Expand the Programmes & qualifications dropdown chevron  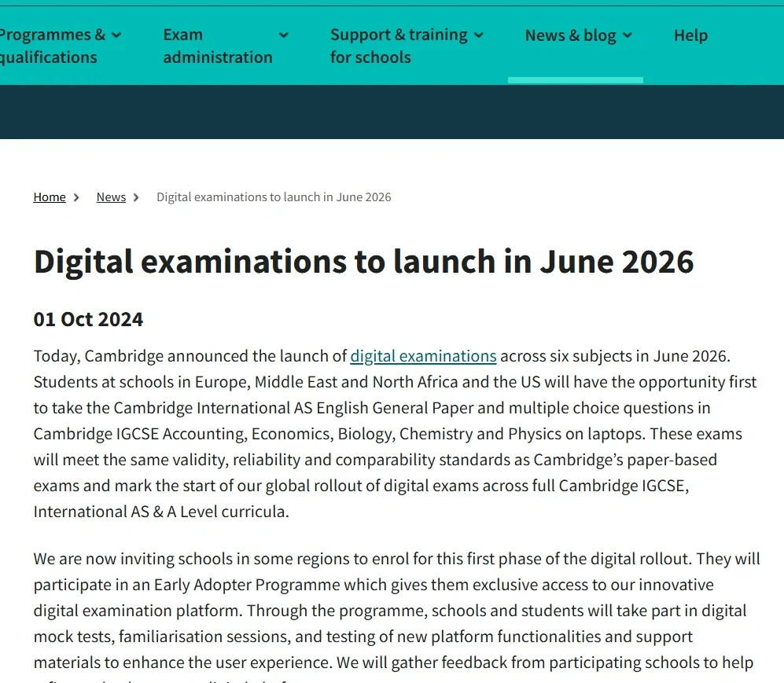[116, 35]
